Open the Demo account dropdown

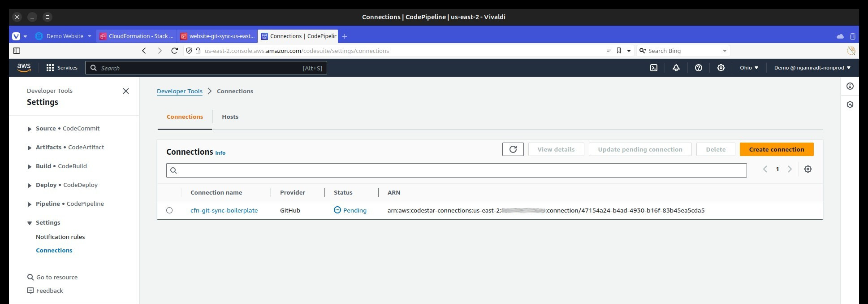tap(812, 68)
